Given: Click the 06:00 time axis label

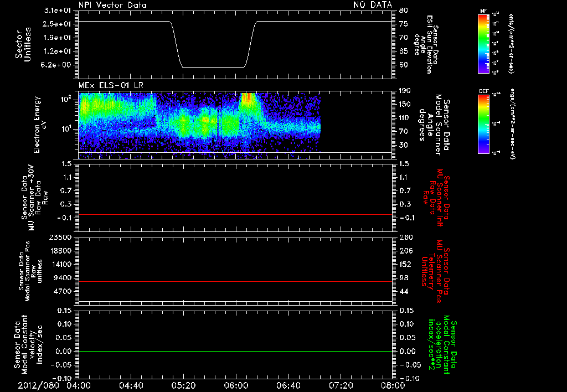Looking at the screenshot, I should point(236,385).
